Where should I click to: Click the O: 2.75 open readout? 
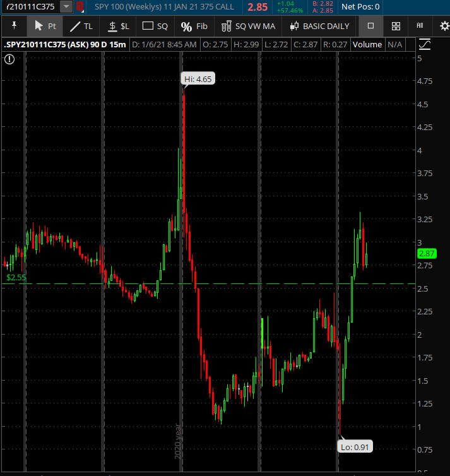(215, 45)
